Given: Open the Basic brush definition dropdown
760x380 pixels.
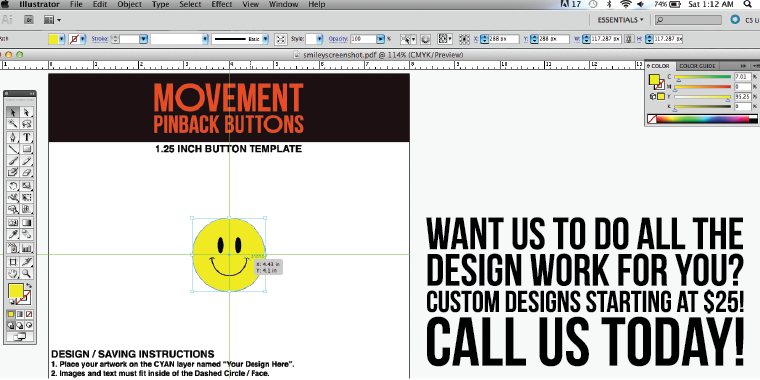Looking at the screenshot, I should [x=265, y=39].
